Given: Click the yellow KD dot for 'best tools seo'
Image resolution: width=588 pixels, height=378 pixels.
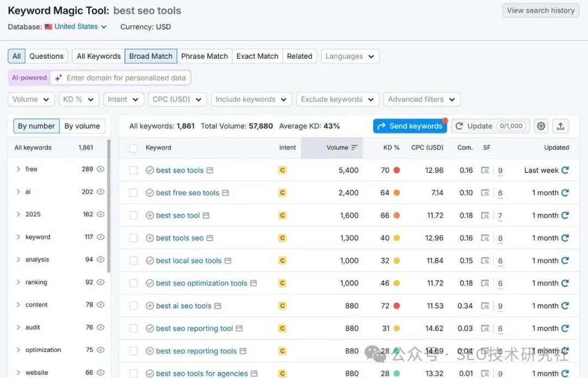Looking at the screenshot, I should 397,238.
